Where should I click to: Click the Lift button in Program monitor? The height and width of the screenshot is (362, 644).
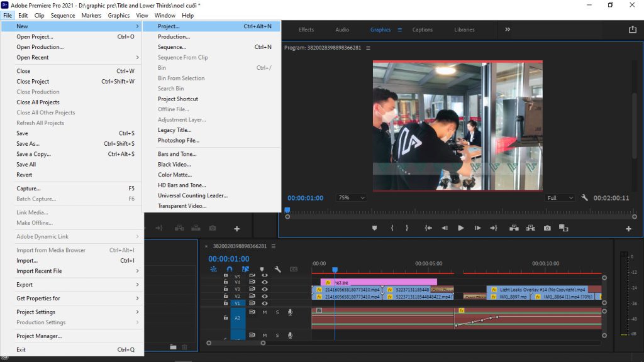pos(514,228)
